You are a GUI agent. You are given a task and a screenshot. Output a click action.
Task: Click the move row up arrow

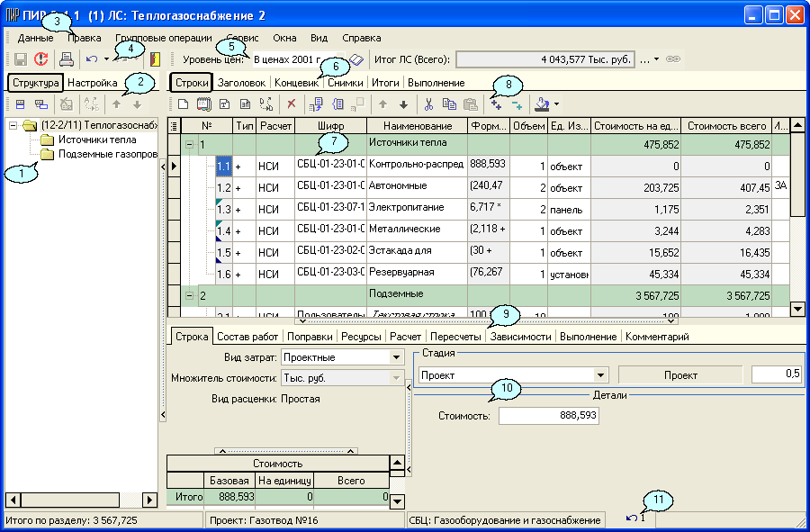click(382, 104)
